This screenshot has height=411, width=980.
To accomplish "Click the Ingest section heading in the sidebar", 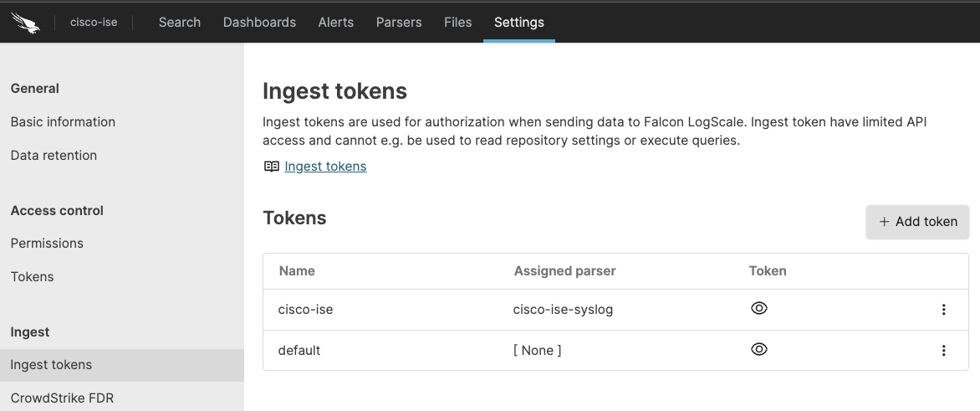I will pyautogui.click(x=30, y=331).
